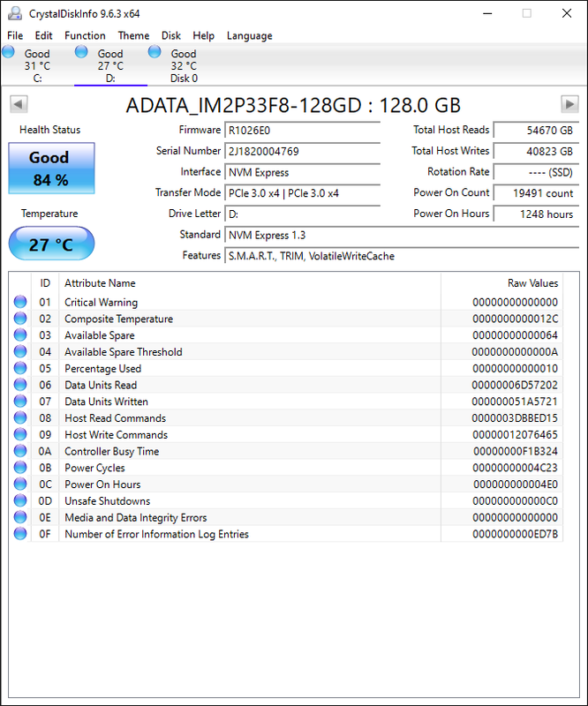This screenshot has width=588, height=706.
Task: Click the Temperature label above 27 °C
Action: (49, 214)
